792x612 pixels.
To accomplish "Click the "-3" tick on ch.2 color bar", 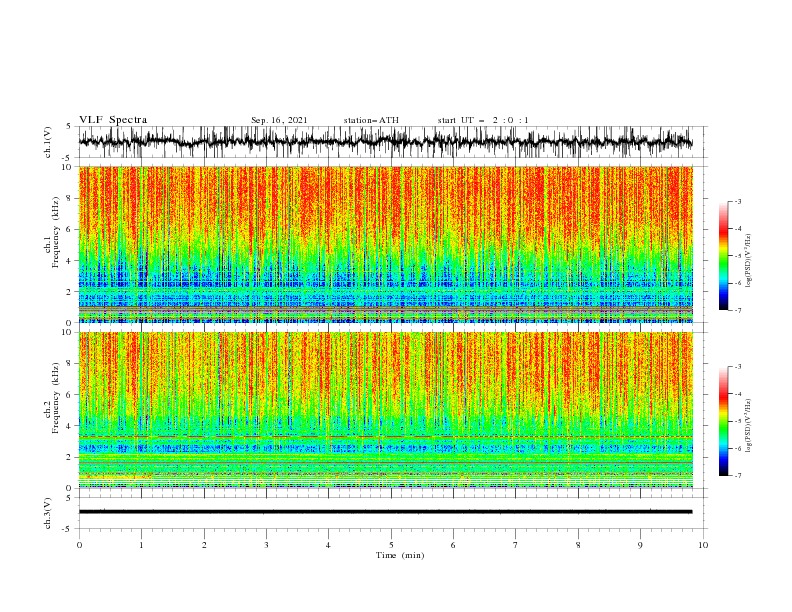I will click(738, 367).
